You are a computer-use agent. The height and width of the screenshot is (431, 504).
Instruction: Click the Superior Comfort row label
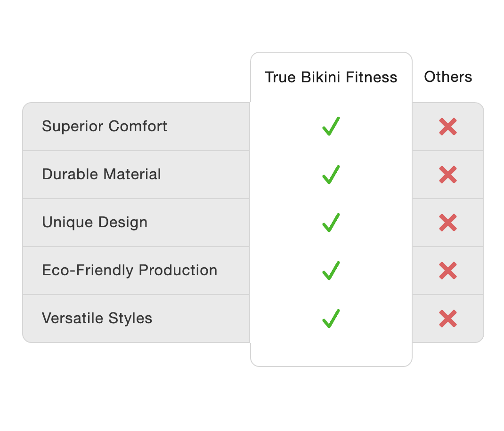click(105, 127)
